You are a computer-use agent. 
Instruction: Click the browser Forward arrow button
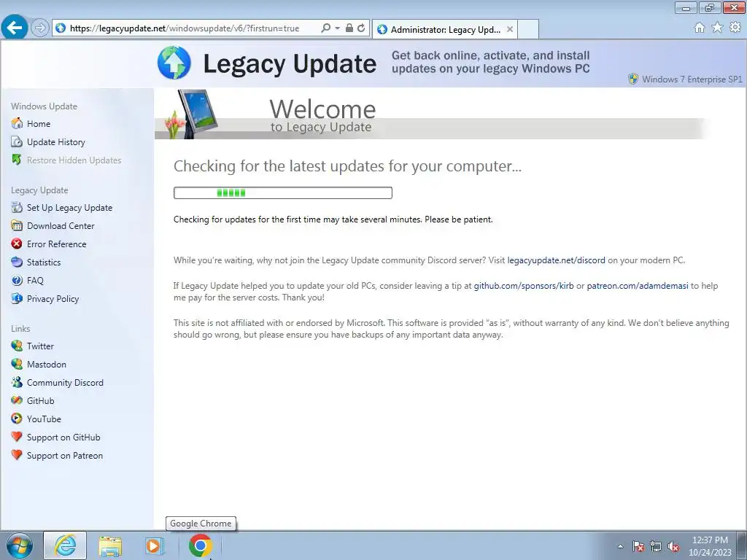(x=40, y=28)
